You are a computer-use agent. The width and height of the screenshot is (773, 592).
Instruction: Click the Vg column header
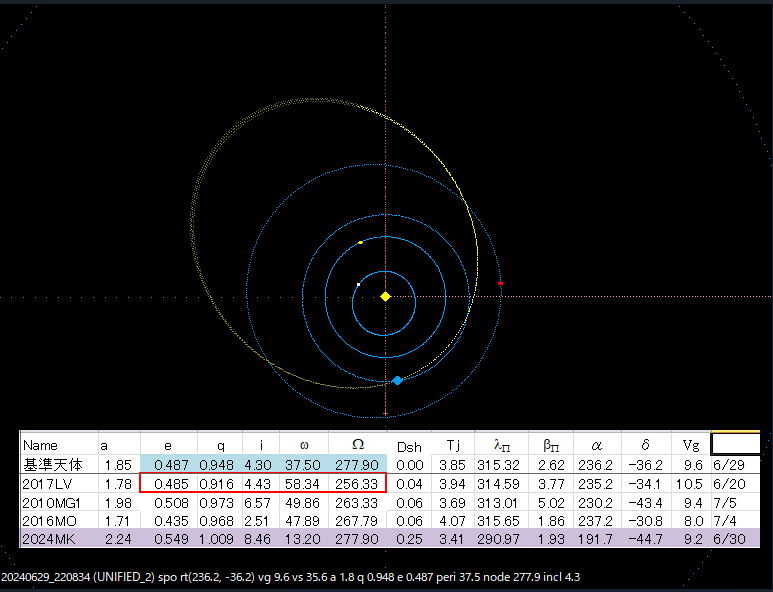tap(690, 445)
